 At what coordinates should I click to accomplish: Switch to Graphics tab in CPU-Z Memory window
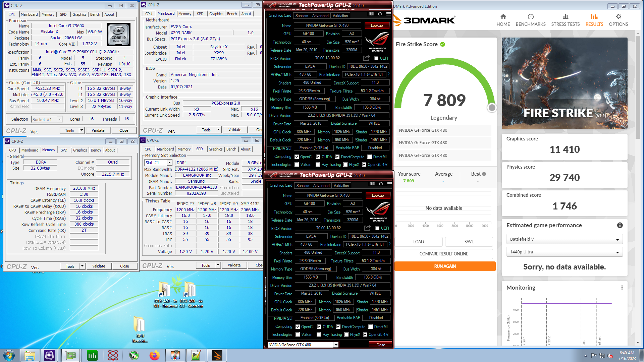coord(80,150)
